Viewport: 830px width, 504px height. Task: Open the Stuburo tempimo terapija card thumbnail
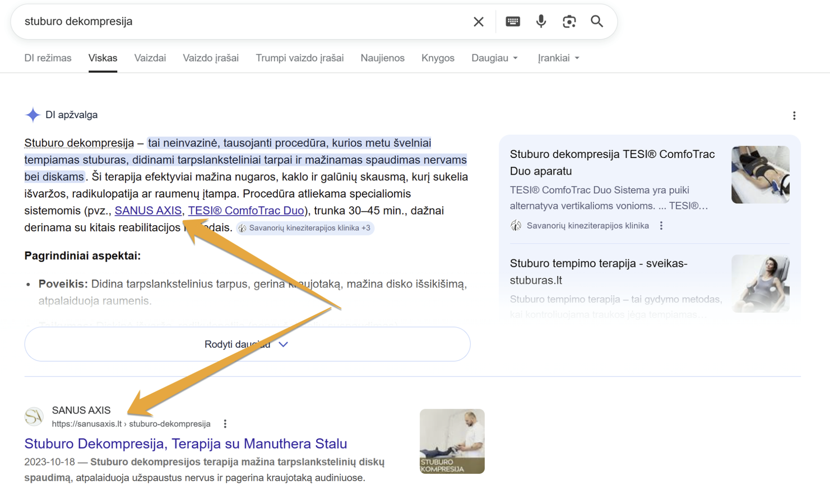pyautogui.click(x=761, y=283)
